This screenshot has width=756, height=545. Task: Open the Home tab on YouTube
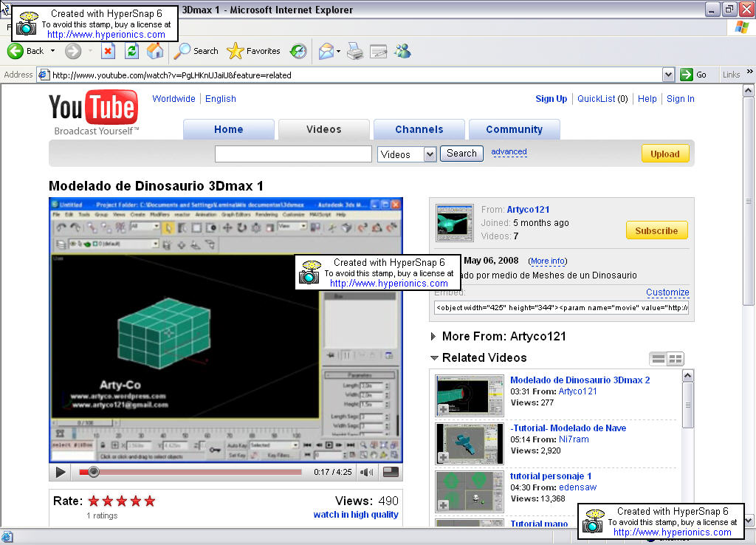(x=229, y=129)
